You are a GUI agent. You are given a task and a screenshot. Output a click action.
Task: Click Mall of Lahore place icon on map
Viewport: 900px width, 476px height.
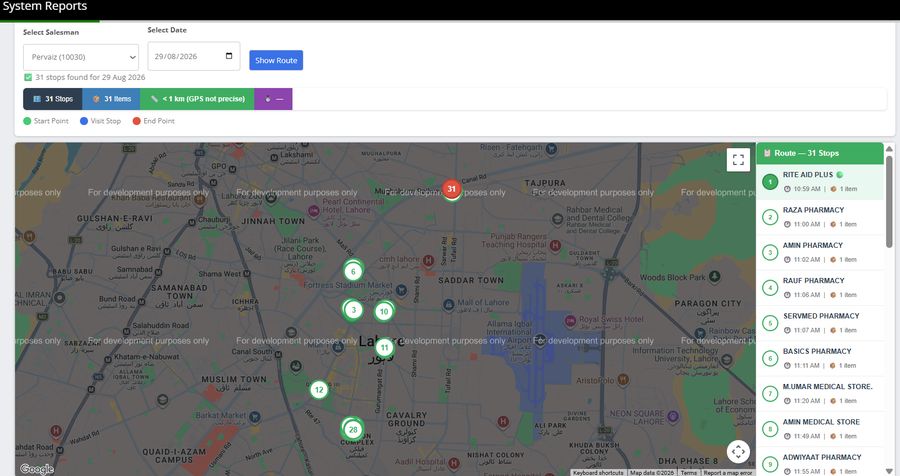point(449,304)
